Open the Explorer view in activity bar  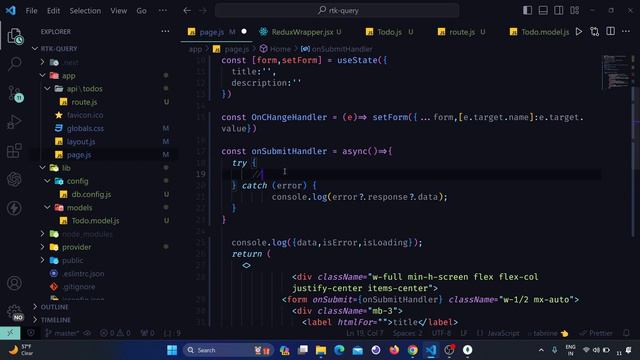pyautogui.click(x=15, y=36)
